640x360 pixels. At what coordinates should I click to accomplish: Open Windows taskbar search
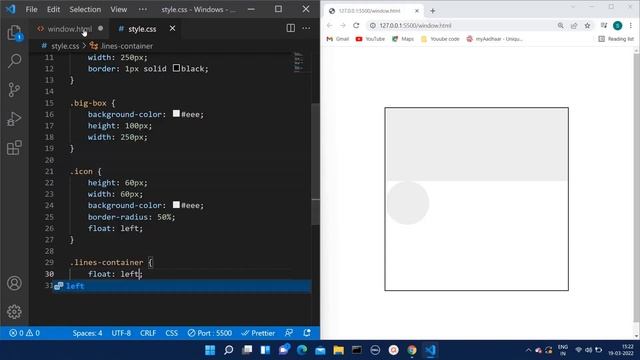coord(229,350)
